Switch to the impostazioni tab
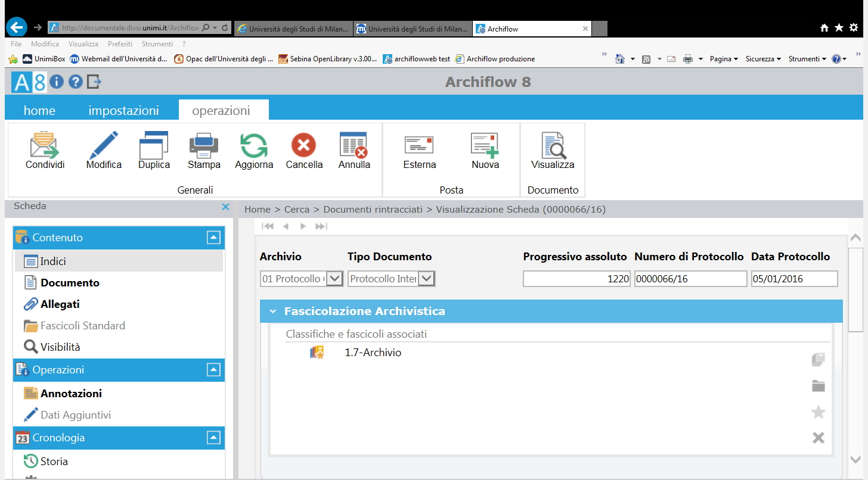The image size is (868, 480). pyautogui.click(x=123, y=111)
